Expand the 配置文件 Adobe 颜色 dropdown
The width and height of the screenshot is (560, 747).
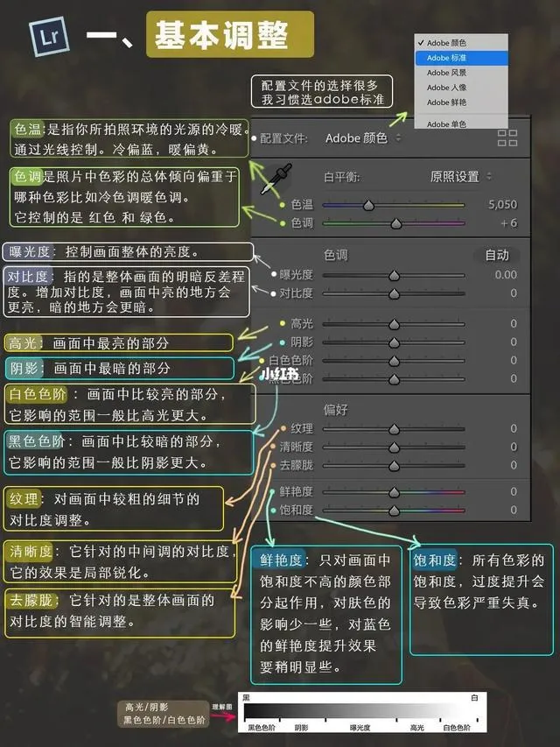tap(363, 138)
